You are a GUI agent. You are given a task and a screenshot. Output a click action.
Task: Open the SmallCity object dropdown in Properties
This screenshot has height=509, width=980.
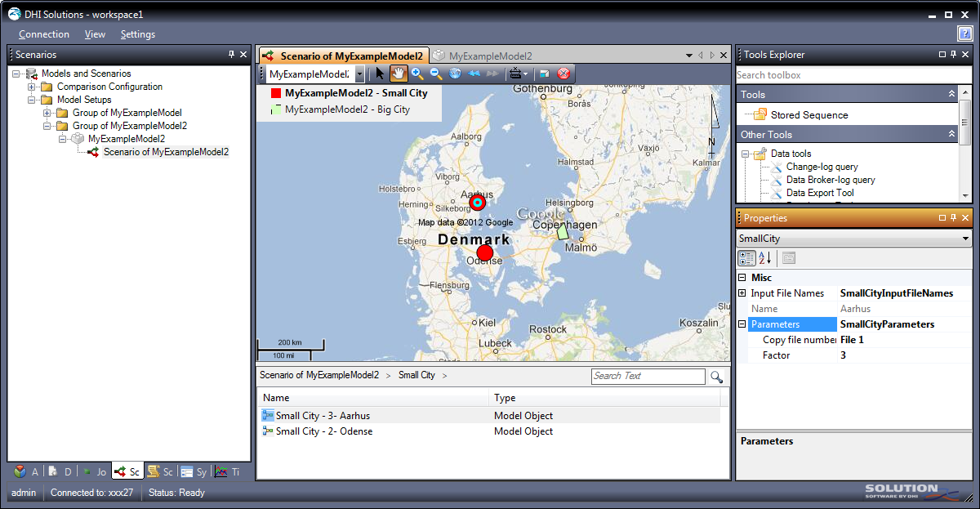[x=966, y=239]
